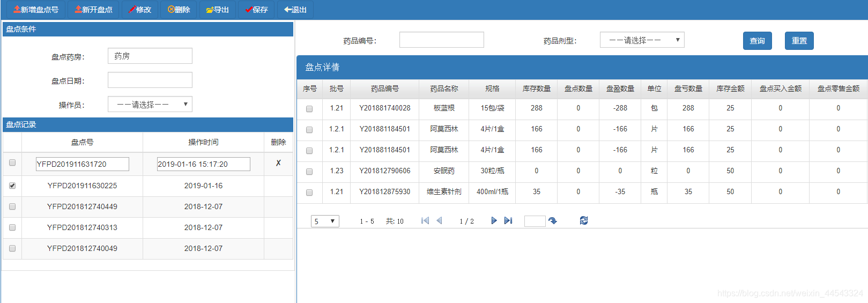Click the 盘点零售金额 column header
This screenshot has width=868, height=303.
[x=839, y=89]
